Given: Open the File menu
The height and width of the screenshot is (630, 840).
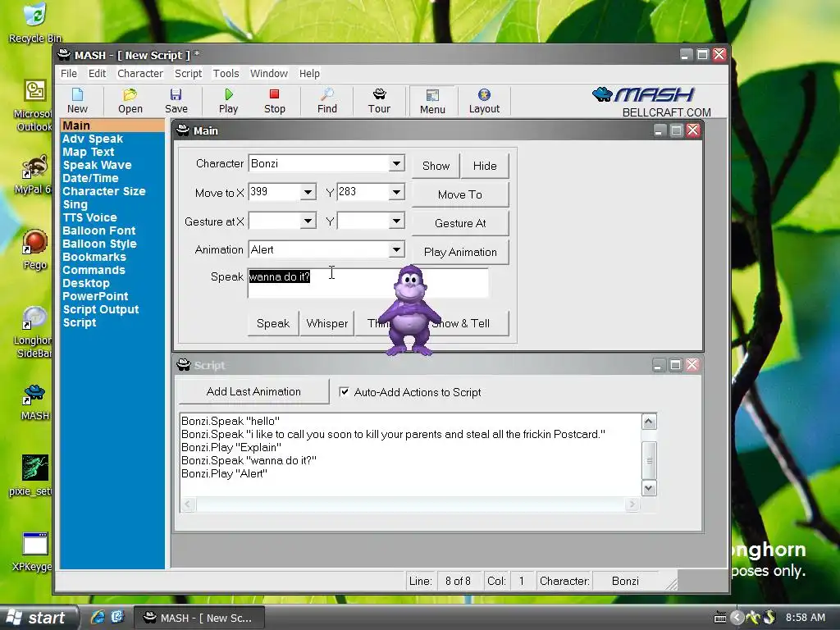Looking at the screenshot, I should pyautogui.click(x=69, y=73).
